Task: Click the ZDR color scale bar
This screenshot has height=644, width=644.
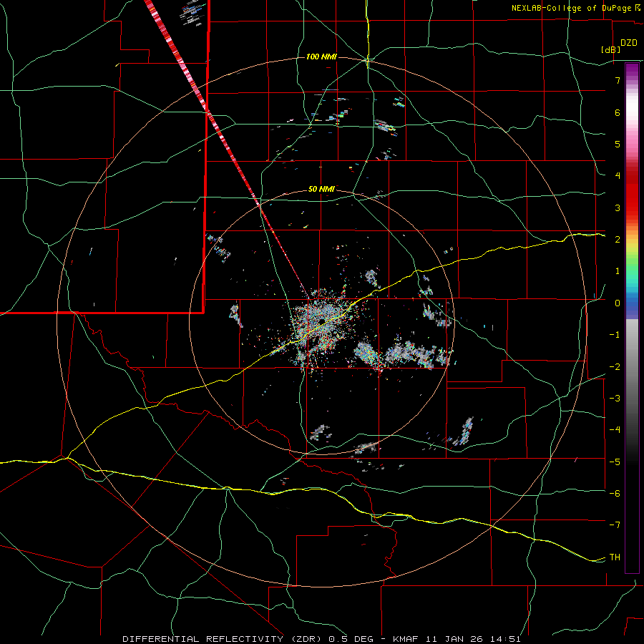Action: click(632, 318)
